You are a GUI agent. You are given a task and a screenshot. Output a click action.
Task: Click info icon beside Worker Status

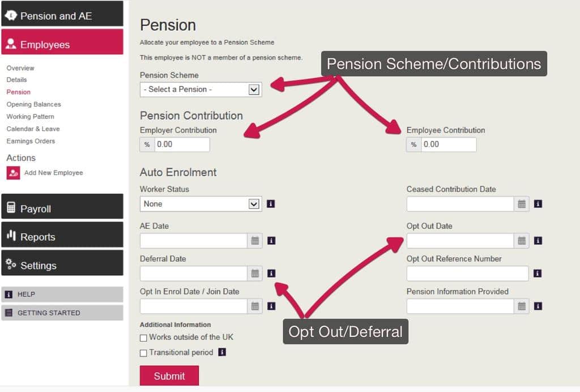271,204
